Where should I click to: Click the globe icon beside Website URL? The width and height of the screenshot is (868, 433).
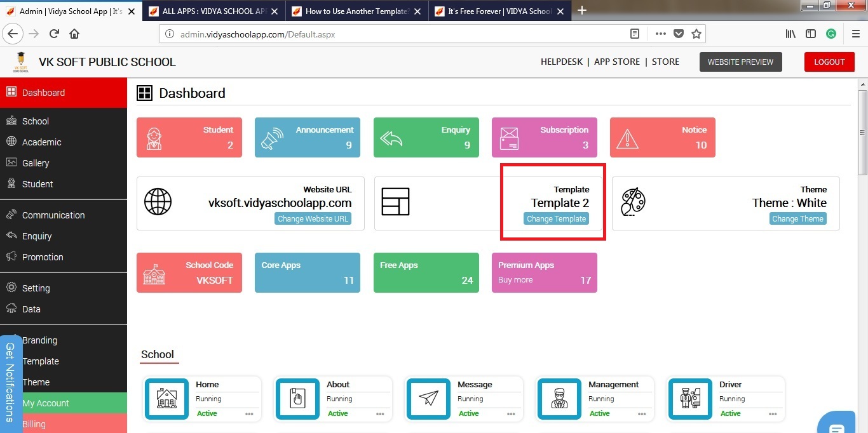click(x=158, y=202)
